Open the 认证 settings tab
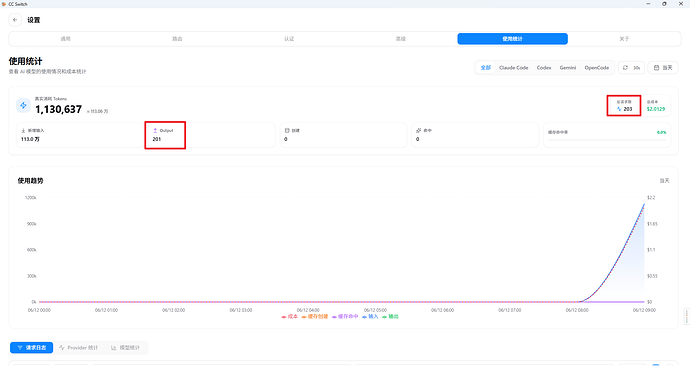 [x=289, y=39]
